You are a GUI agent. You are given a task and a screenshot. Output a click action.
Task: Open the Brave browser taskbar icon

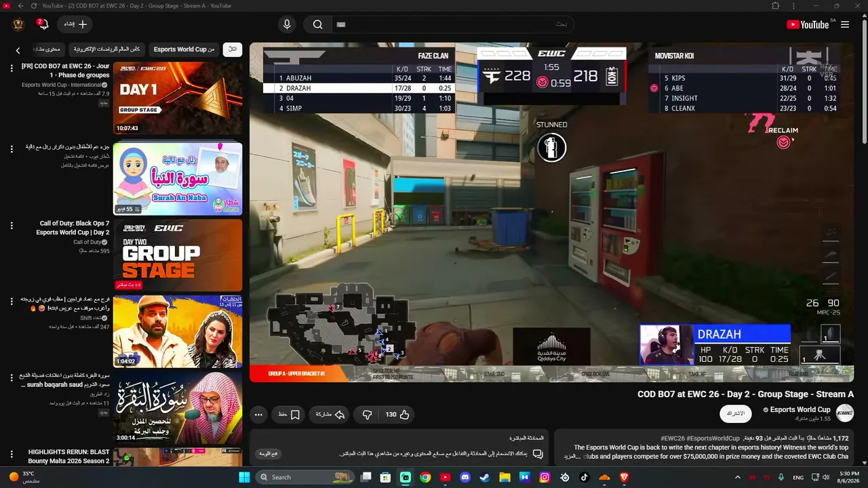coord(624,477)
